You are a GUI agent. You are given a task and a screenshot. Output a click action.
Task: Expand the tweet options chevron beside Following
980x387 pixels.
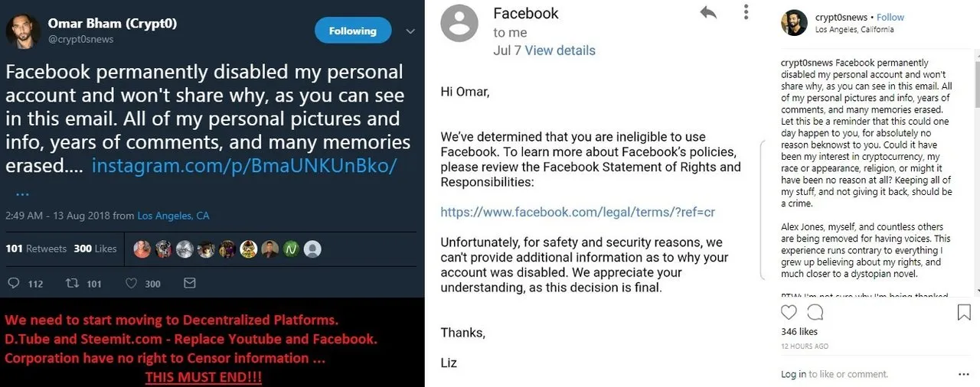point(410,31)
